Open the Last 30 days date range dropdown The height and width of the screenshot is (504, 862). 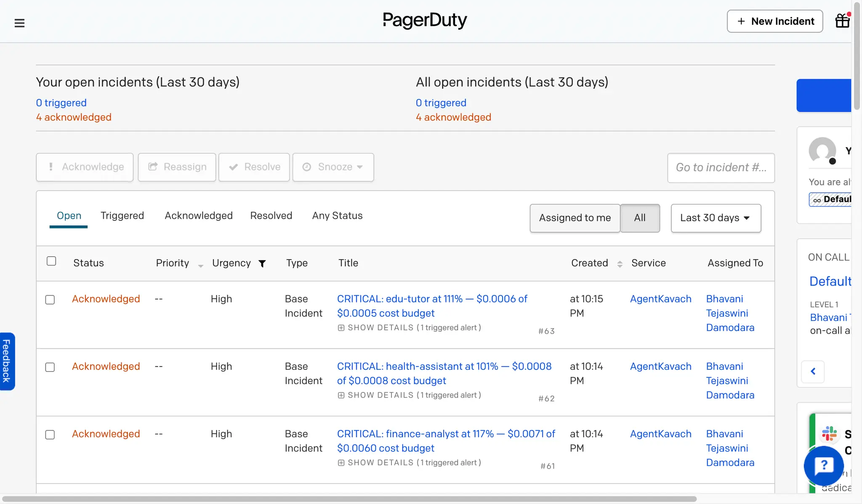tap(716, 218)
